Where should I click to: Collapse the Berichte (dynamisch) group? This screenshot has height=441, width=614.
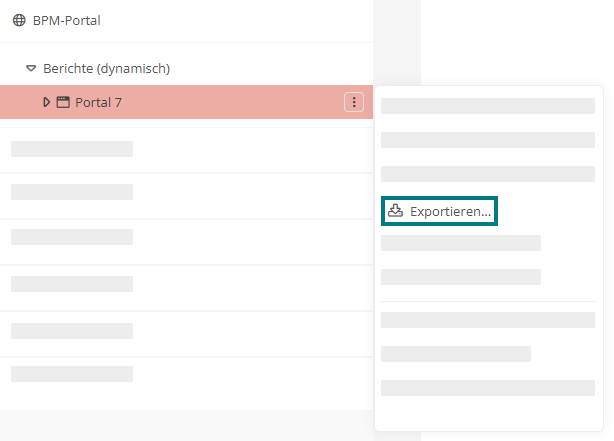(x=31, y=69)
